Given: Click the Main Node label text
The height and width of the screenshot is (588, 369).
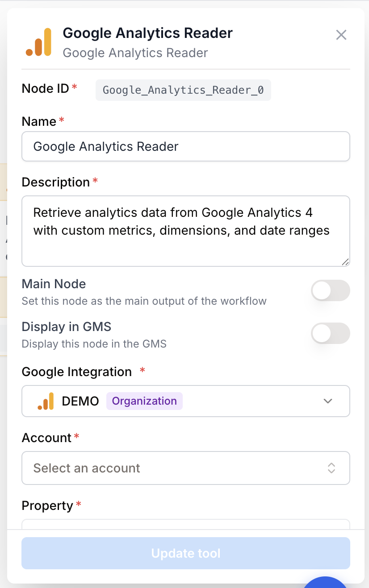Looking at the screenshot, I should click(54, 284).
